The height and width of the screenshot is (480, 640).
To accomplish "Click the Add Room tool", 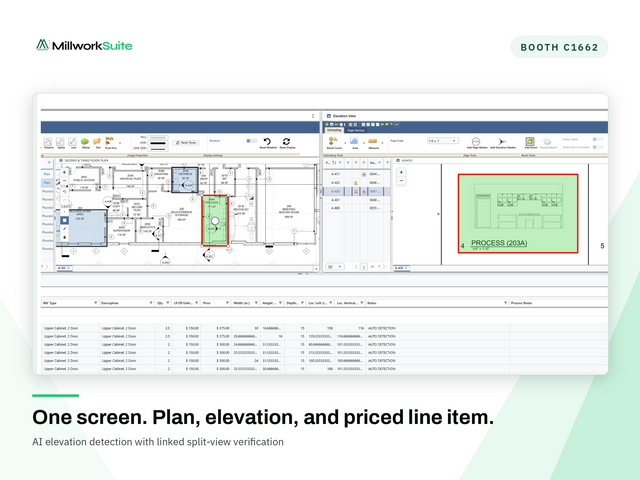I will point(530,141).
